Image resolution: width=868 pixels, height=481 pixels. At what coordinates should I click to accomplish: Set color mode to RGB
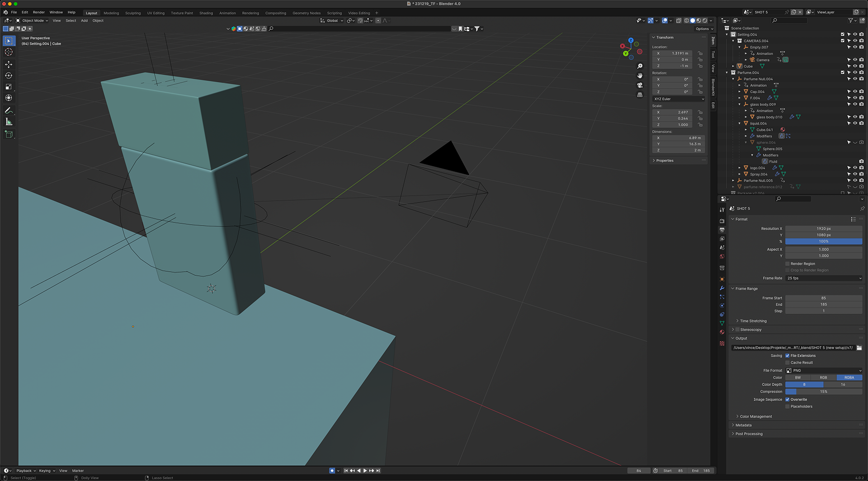tap(823, 377)
